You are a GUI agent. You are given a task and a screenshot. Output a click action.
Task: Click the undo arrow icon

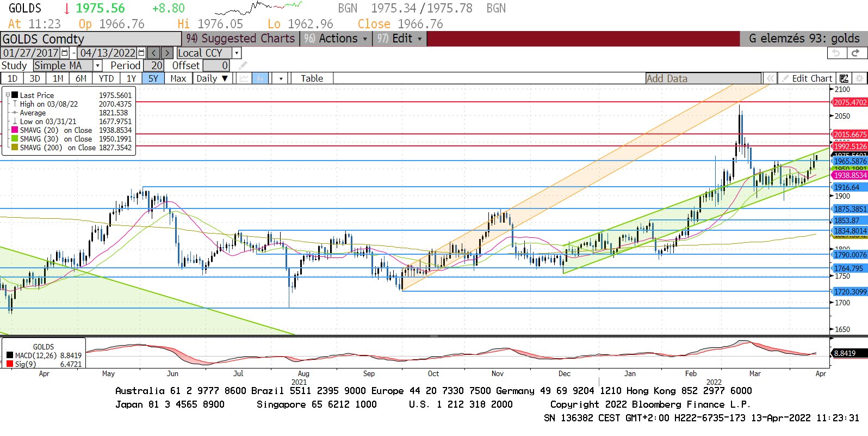[x=836, y=53]
